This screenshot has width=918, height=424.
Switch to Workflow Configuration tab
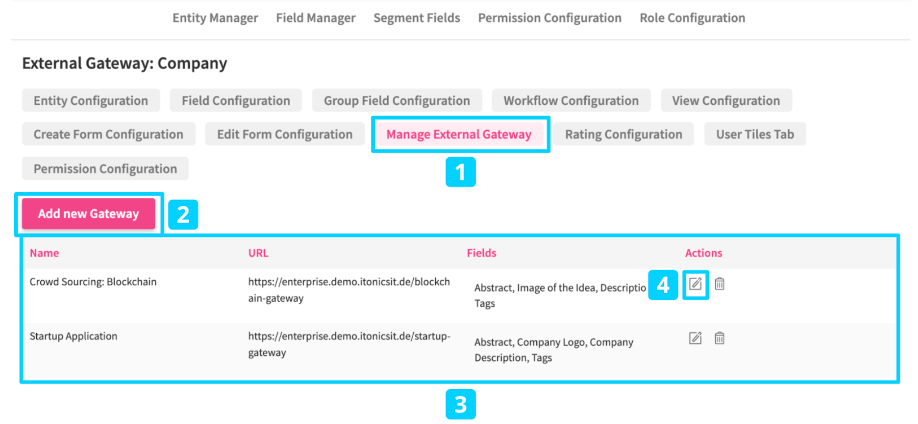click(x=571, y=101)
